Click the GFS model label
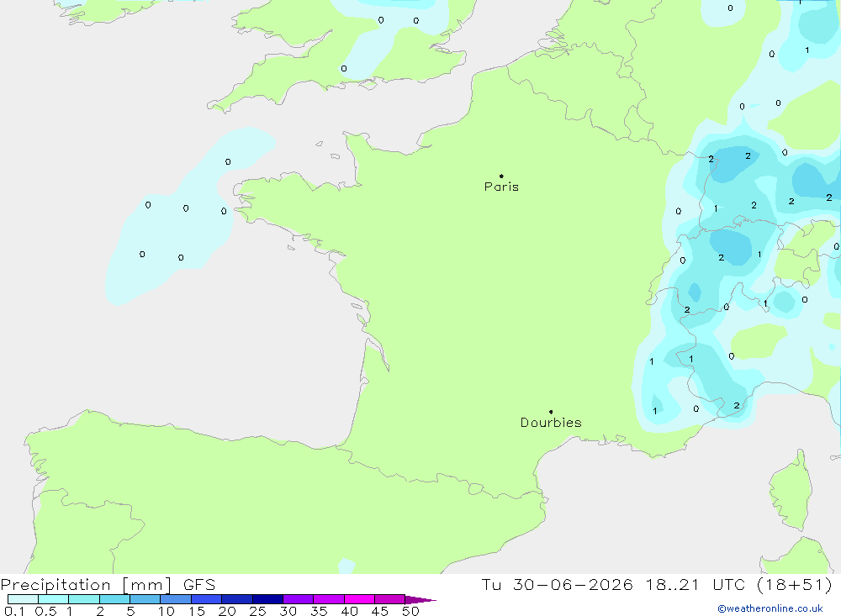The height and width of the screenshot is (616, 841). coord(199,585)
